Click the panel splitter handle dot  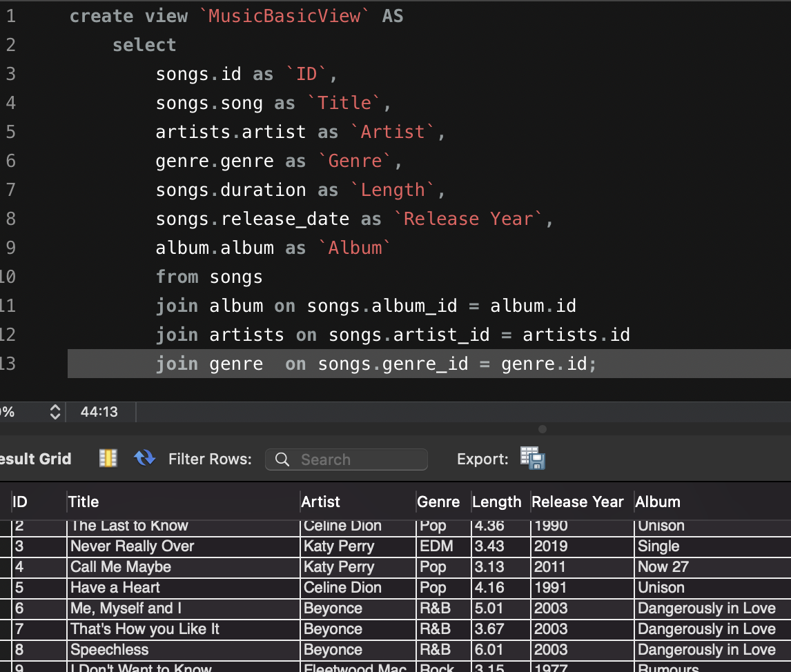(543, 429)
